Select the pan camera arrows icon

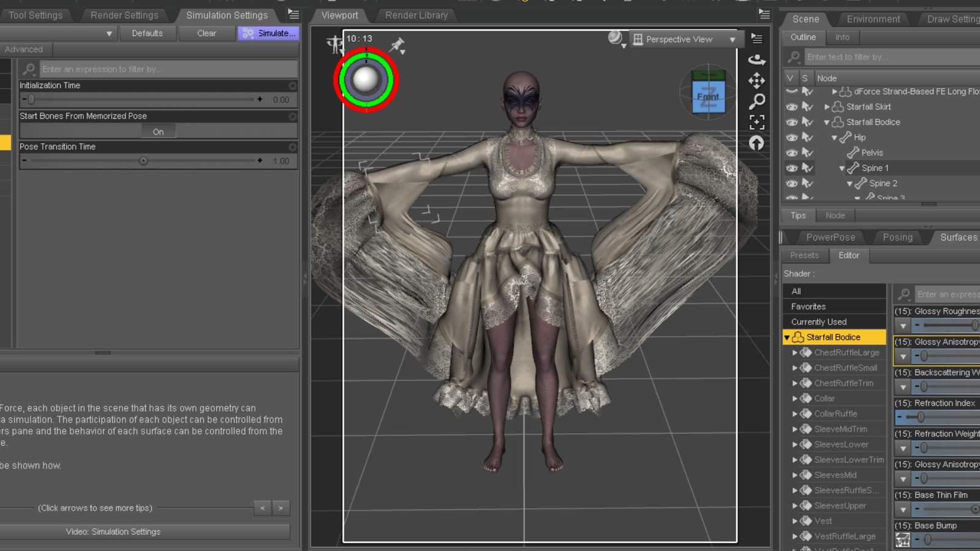[x=756, y=80]
